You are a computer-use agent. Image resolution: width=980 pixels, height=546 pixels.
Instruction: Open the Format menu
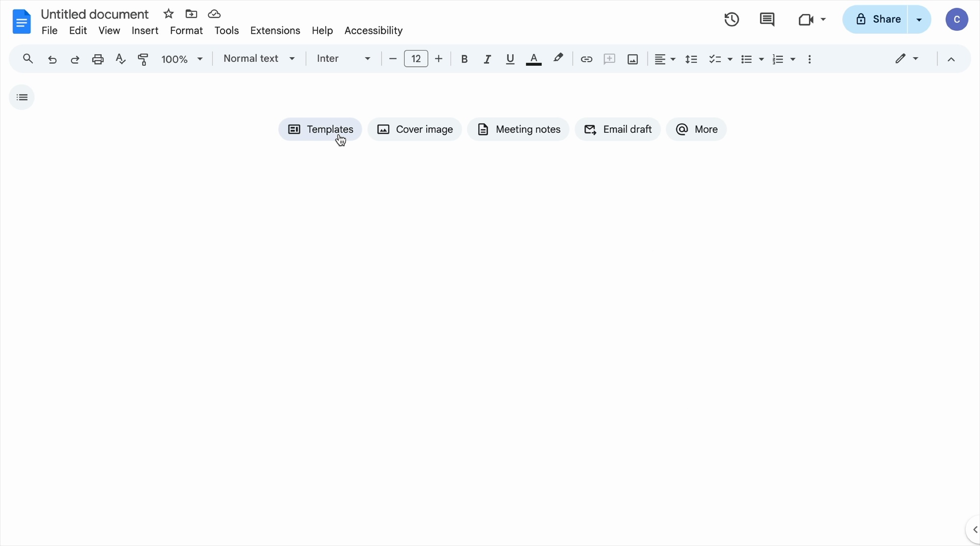pos(186,30)
